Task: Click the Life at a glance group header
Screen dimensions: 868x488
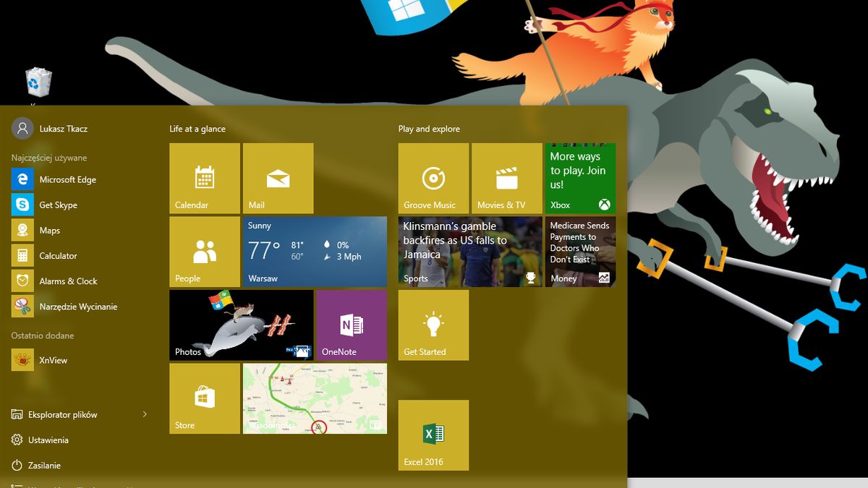Action: [x=197, y=129]
